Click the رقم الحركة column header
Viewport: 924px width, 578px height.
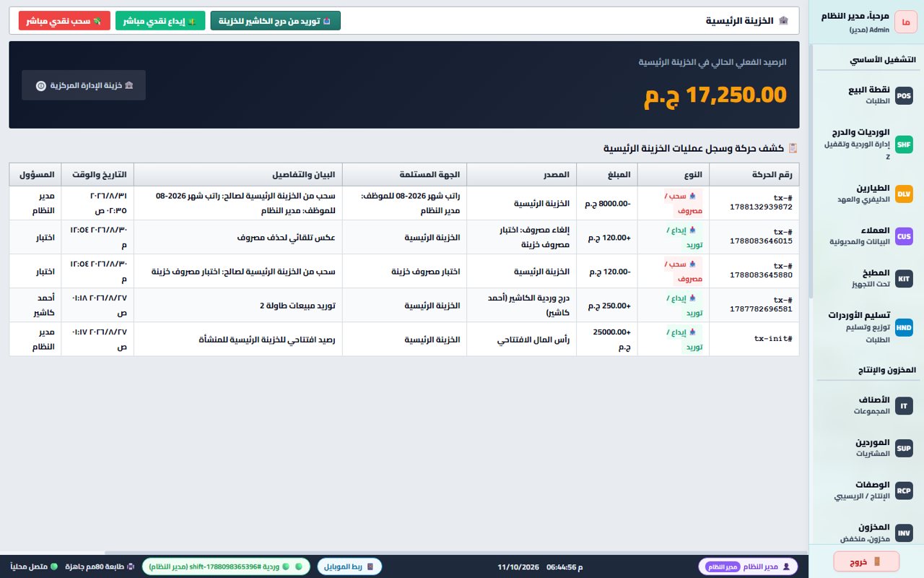point(754,175)
